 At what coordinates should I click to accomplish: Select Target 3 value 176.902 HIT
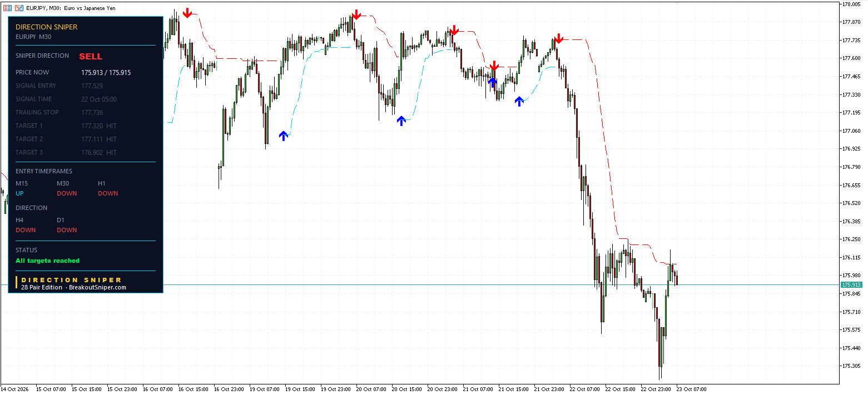click(99, 153)
